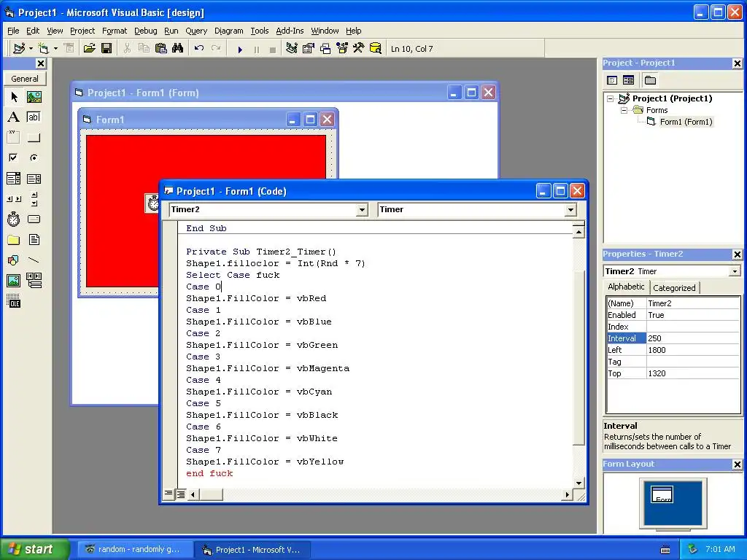Toggle Folders view in Project panel
This screenshot has width=747, height=560.
650,80
